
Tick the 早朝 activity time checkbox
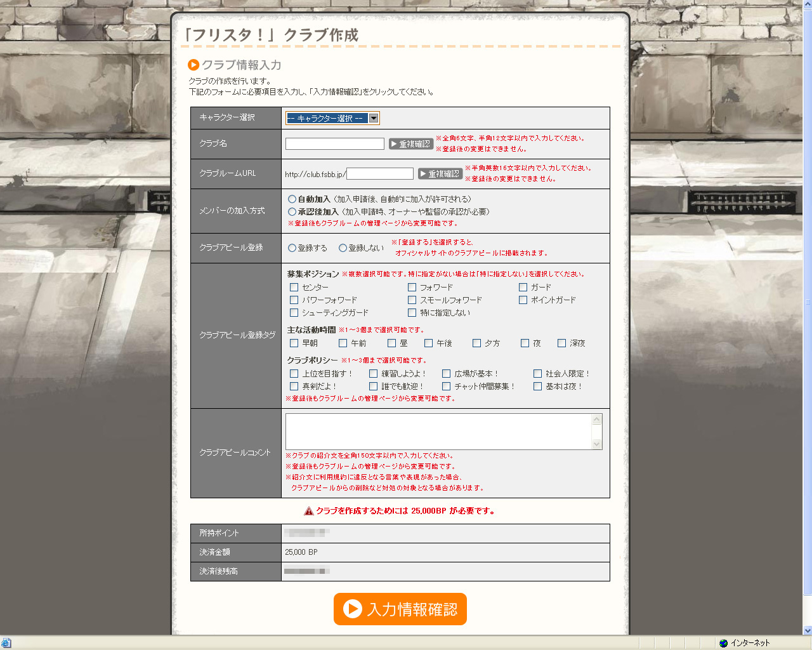294,343
